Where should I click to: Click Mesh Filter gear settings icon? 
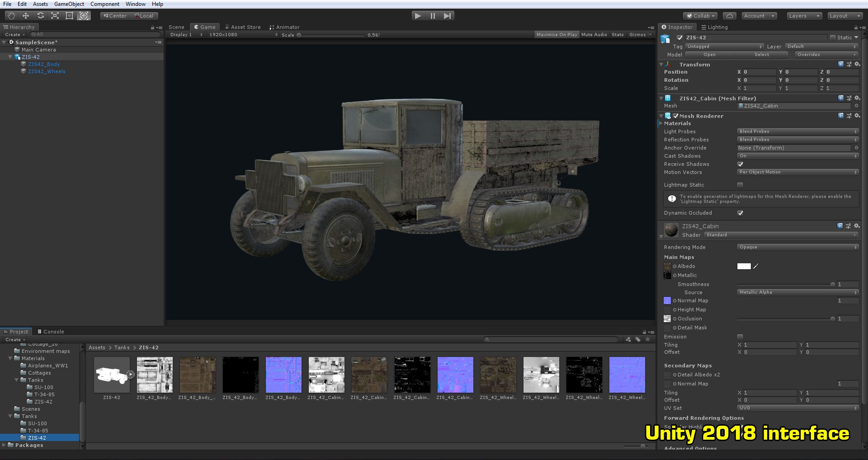(x=857, y=98)
